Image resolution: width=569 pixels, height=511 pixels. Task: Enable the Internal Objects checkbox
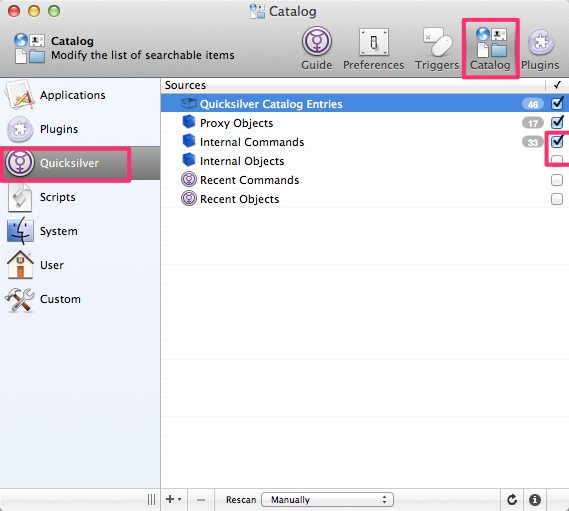click(x=557, y=161)
